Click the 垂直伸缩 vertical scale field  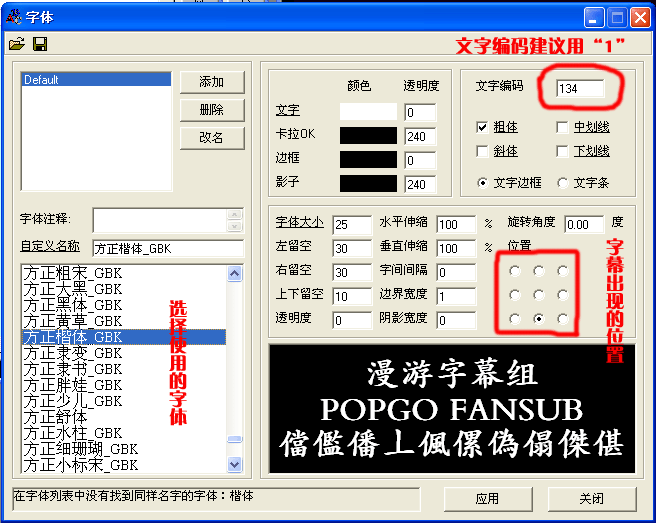[x=456, y=249]
